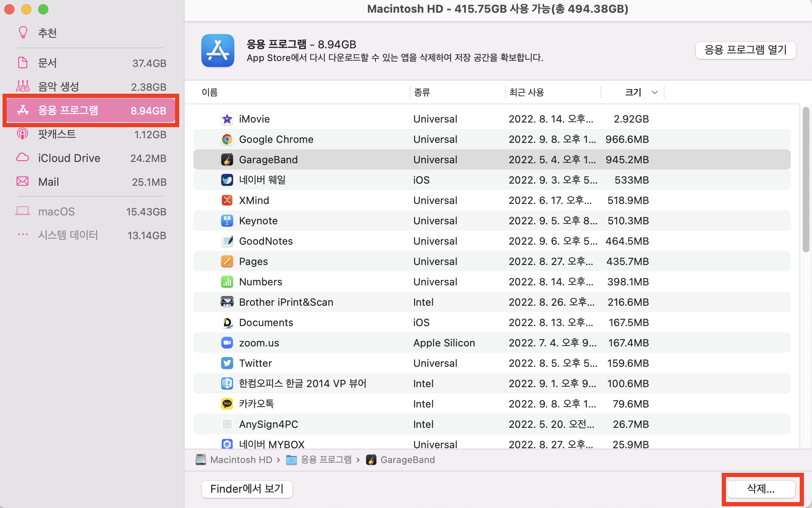Select the Keynote row name
The height and width of the screenshot is (508, 812).
[x=259, y=221]
